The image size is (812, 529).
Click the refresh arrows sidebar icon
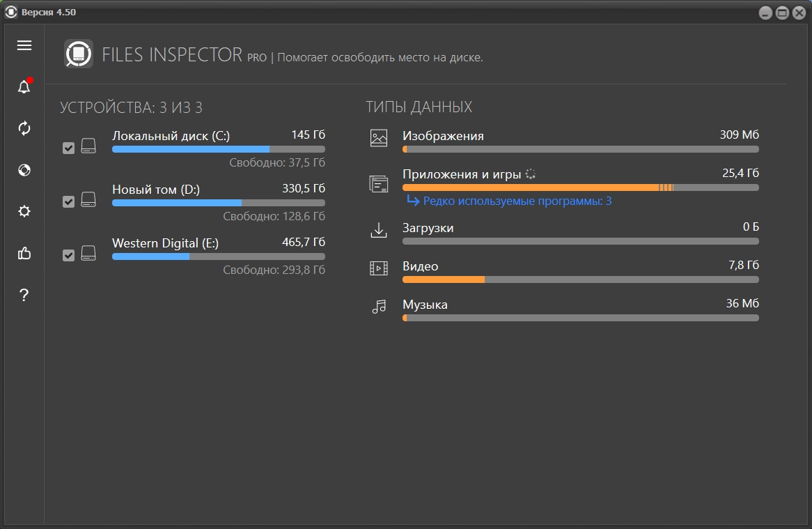[x=24, y=128]
